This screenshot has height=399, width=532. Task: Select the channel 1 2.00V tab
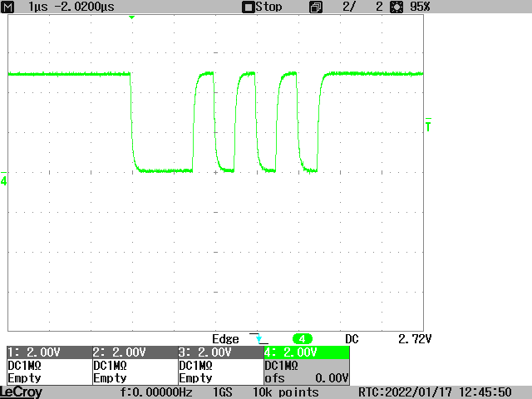50,352
